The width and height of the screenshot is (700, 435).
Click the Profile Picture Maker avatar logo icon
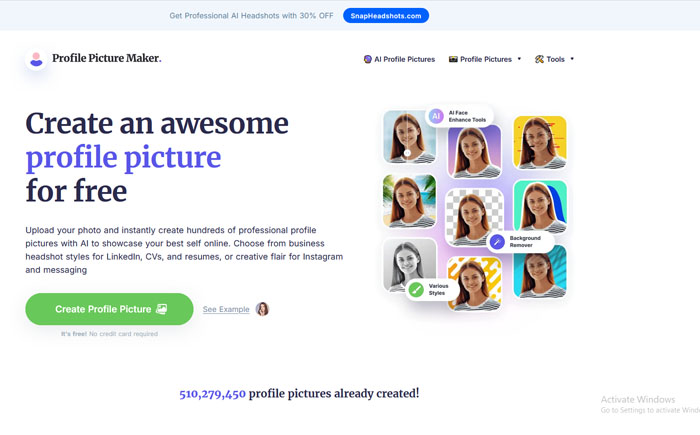[36, 59]
